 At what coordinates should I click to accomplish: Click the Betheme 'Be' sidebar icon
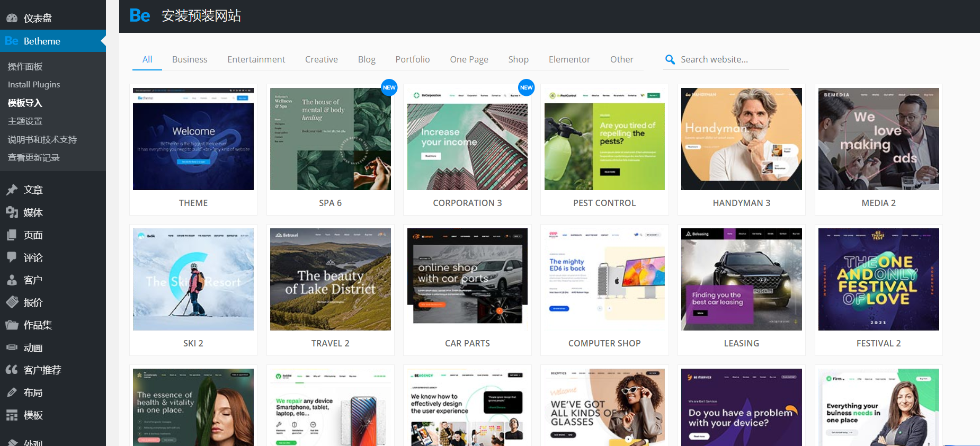click(x=12, y=41)
